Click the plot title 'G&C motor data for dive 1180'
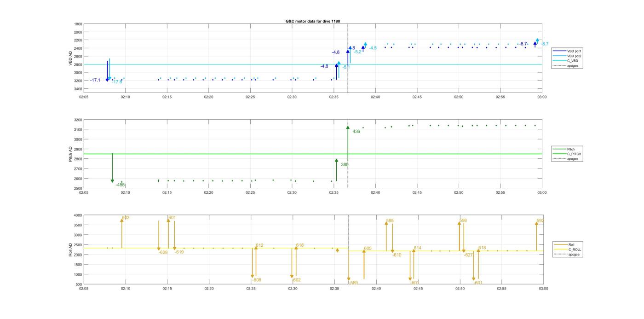The width and height of the screenshot is (644, 319). [x=313, y=21]
